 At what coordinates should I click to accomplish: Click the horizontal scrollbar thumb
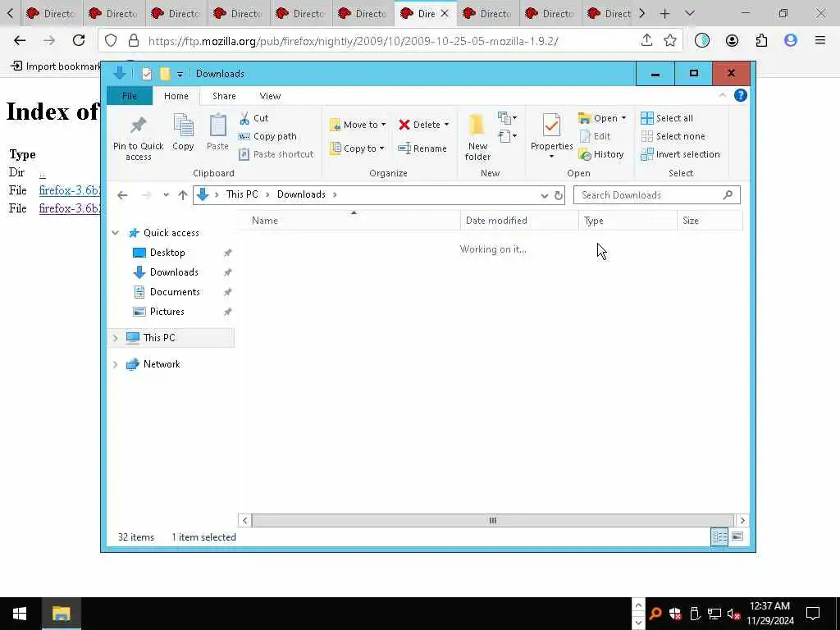(492, 520)
